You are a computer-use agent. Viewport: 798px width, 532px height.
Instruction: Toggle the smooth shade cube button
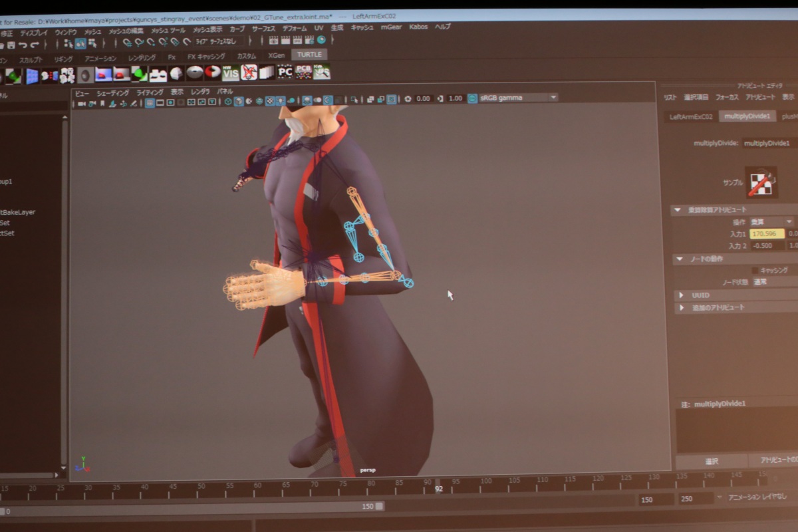pyautogui.click(x=239, y=101)
